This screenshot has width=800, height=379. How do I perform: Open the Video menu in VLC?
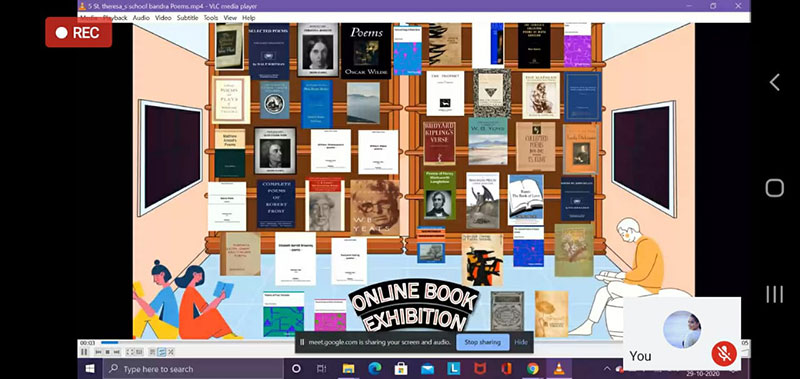[163, 18]
